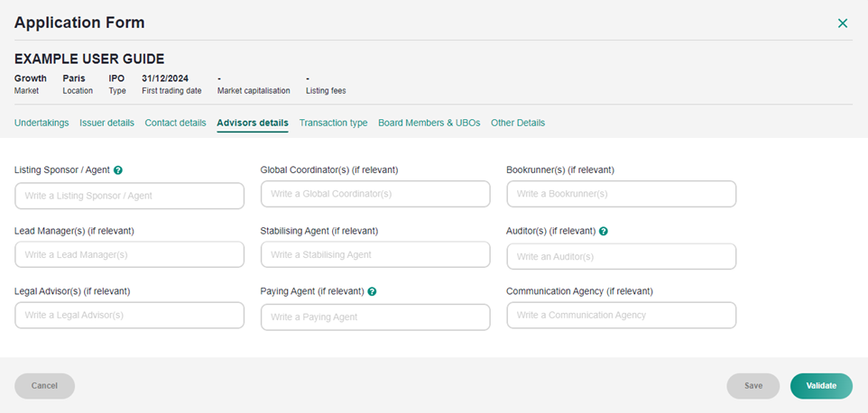Open the Other Details tab
868x413 pixels.
[518, 123]
